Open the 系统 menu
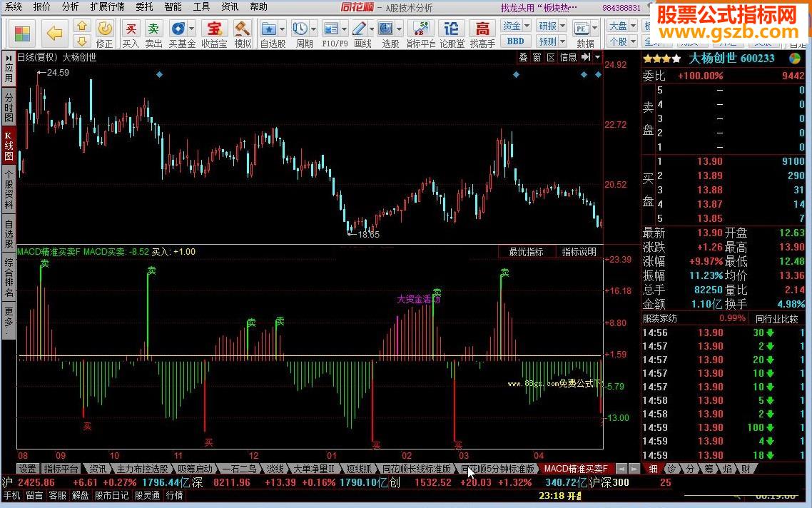Viewport: 812px width, 508px height. (14, 6)
